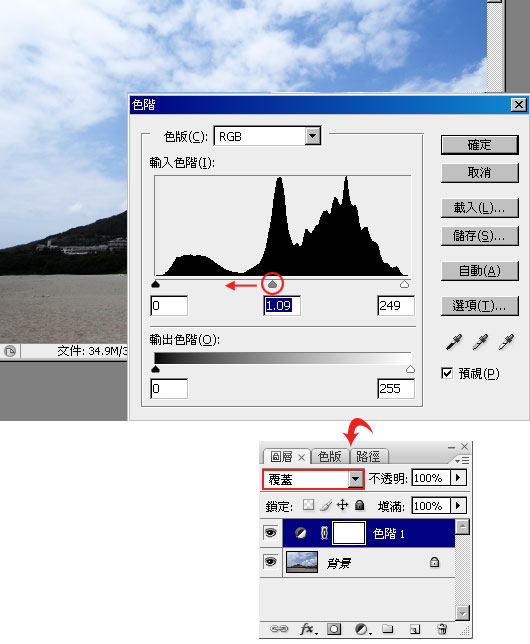Click the input black point slider
The width and height of the screenshot is (530, 644).
point(155,284)
